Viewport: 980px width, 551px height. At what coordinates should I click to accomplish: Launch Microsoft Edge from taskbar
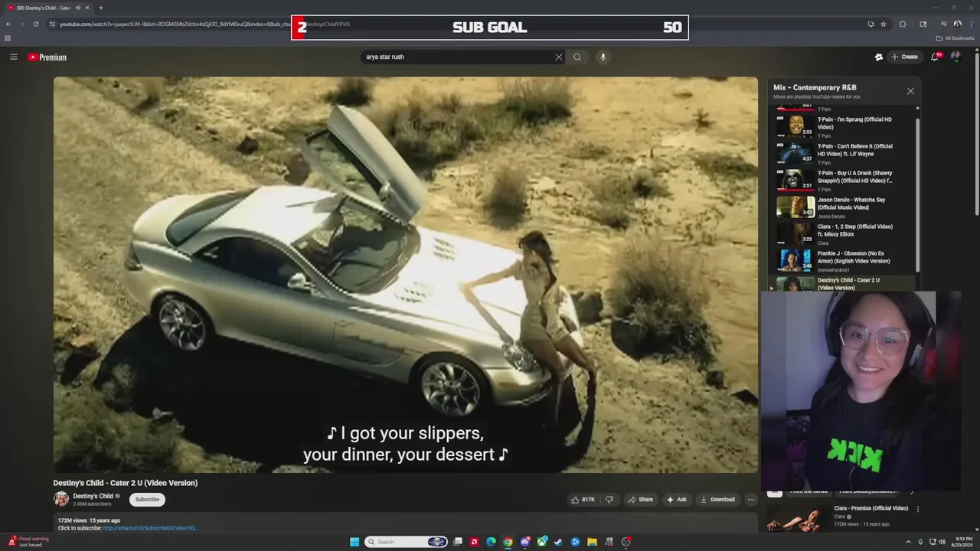coord(491,542)
